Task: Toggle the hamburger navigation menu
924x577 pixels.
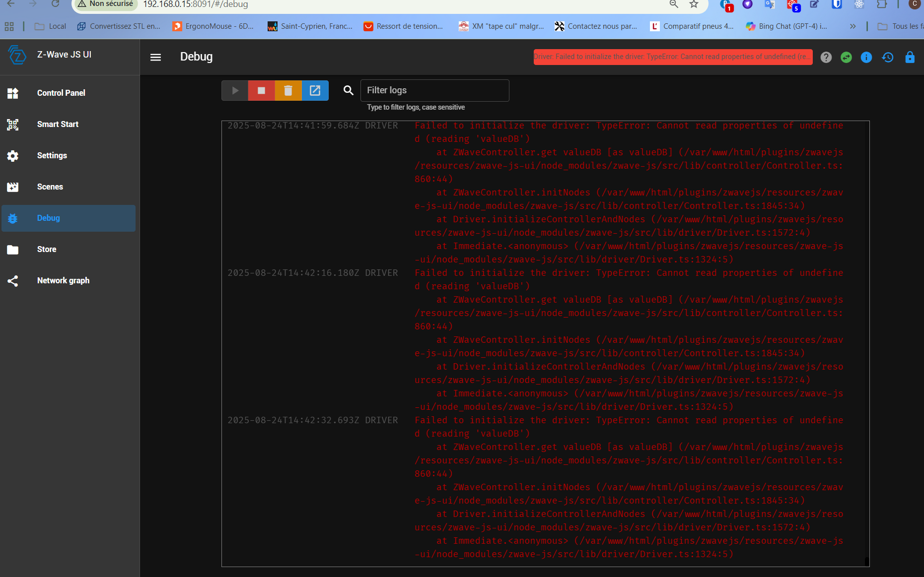Action: 156,57
